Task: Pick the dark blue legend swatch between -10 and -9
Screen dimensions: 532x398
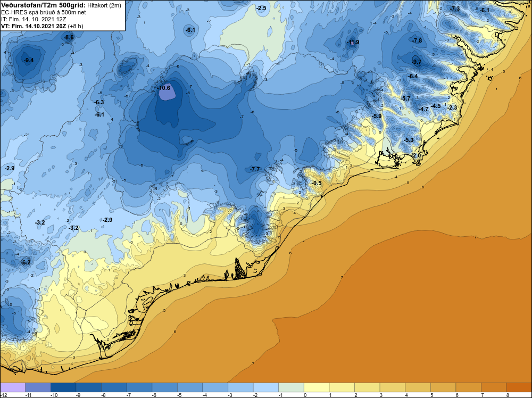Action: click(63, 387)
